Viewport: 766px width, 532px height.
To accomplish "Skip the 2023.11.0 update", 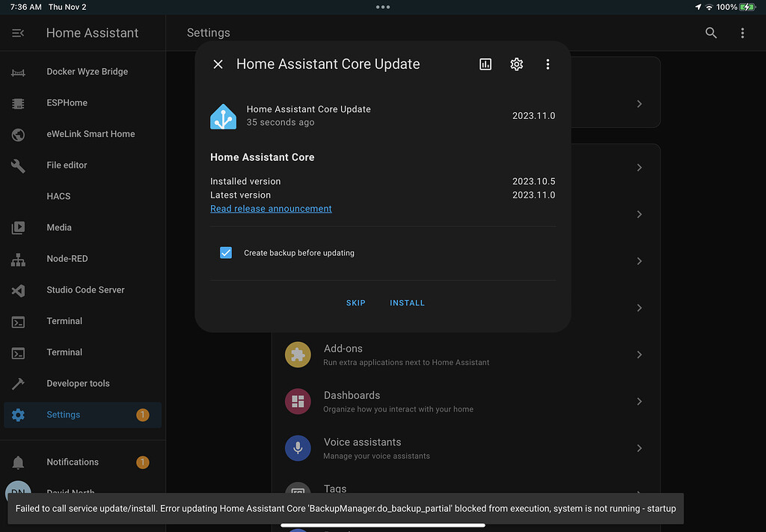I will click(355, 303).
